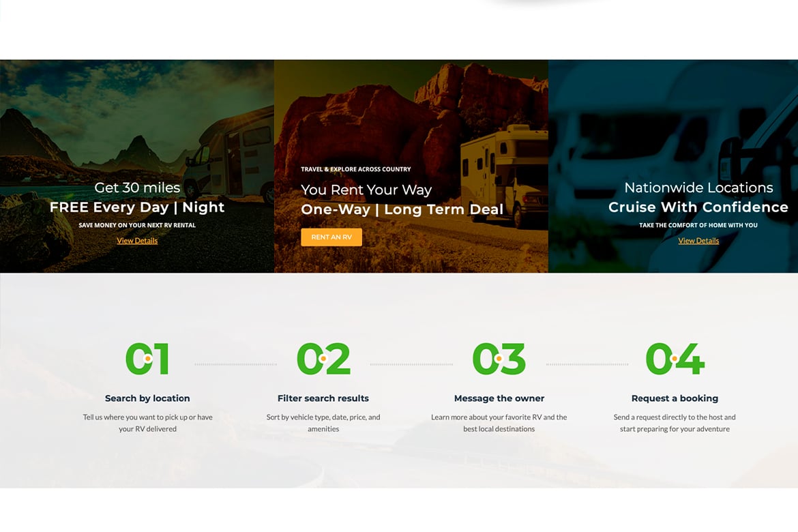Click the 'Tell us where you want to pick up' description
Screen dimensions: 798x532
coord(147,423)
